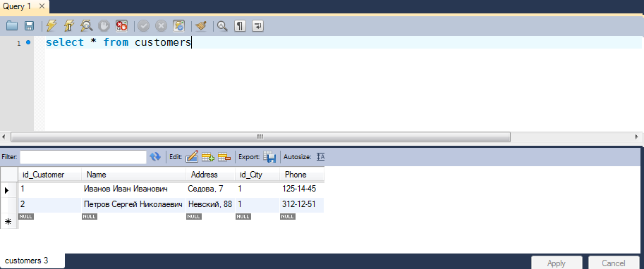Beautify the query with the broom icon
Viewport: 644px width, 269px height.
tap(201, 26)
